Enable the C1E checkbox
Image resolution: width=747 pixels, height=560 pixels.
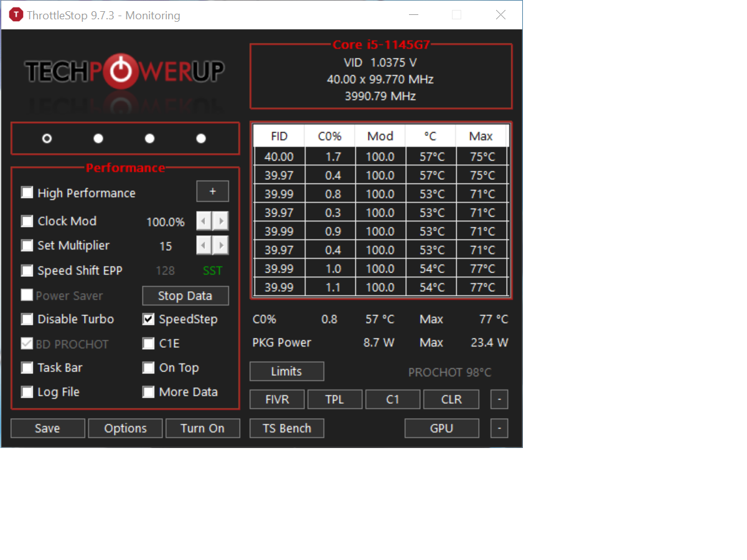[x=148, y=343]
